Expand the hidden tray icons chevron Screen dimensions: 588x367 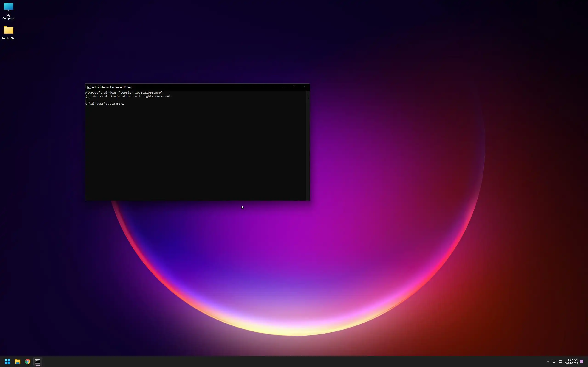pos(548,361)
